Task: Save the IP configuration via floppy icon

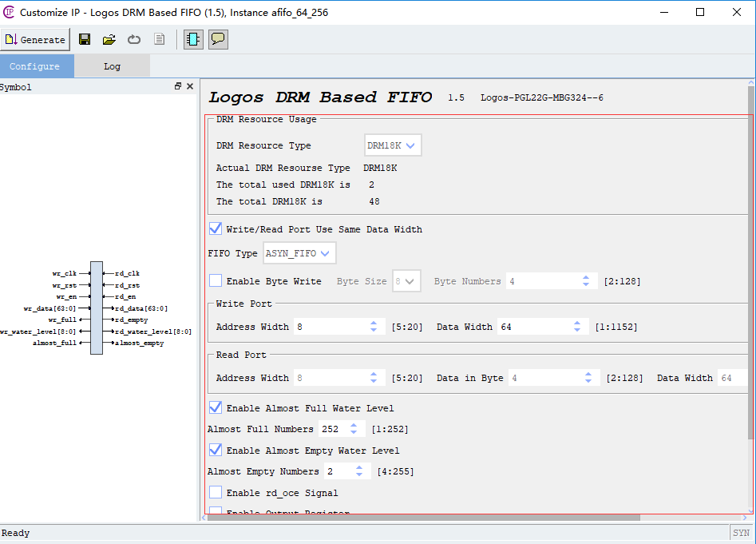Action: 85,40
